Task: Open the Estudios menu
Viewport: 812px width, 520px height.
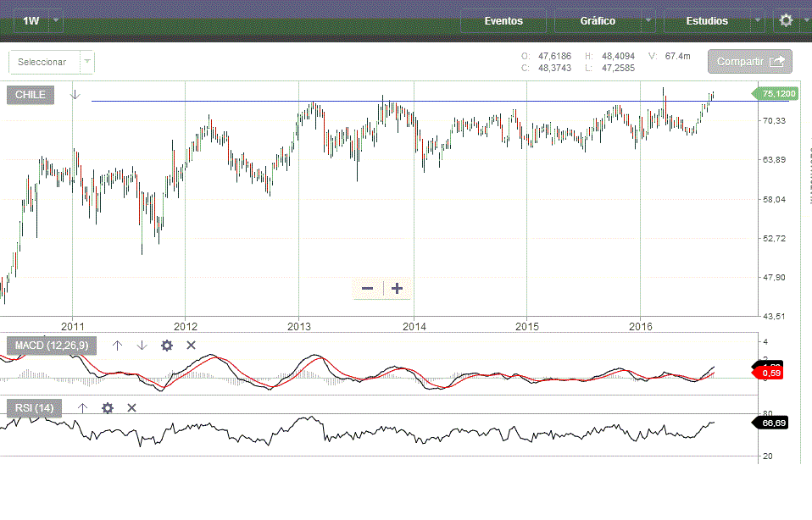Action: click(707, 20)
